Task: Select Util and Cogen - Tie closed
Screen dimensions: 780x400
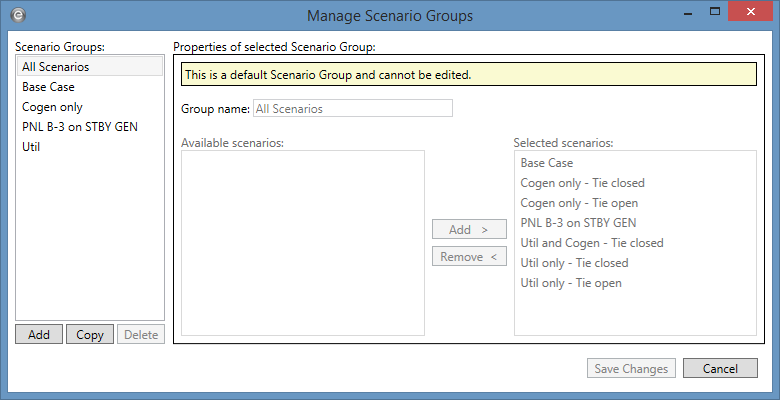Action: click(x=591, y=243)
